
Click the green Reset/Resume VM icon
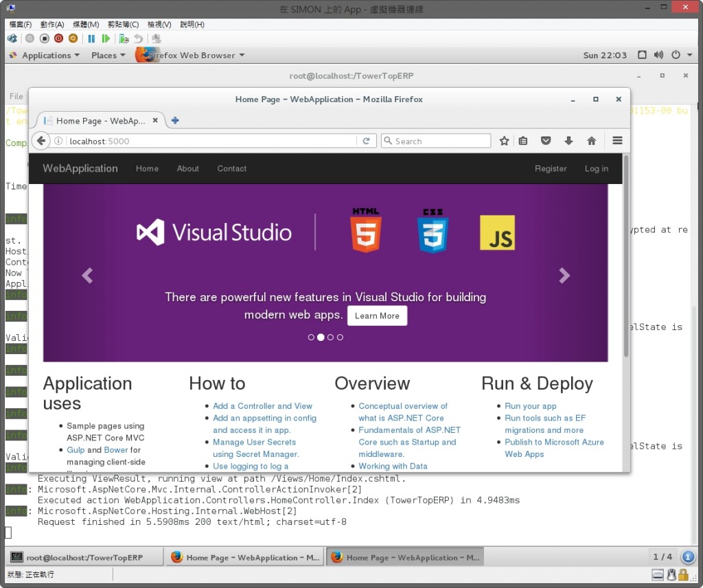[x=106, y=38]
